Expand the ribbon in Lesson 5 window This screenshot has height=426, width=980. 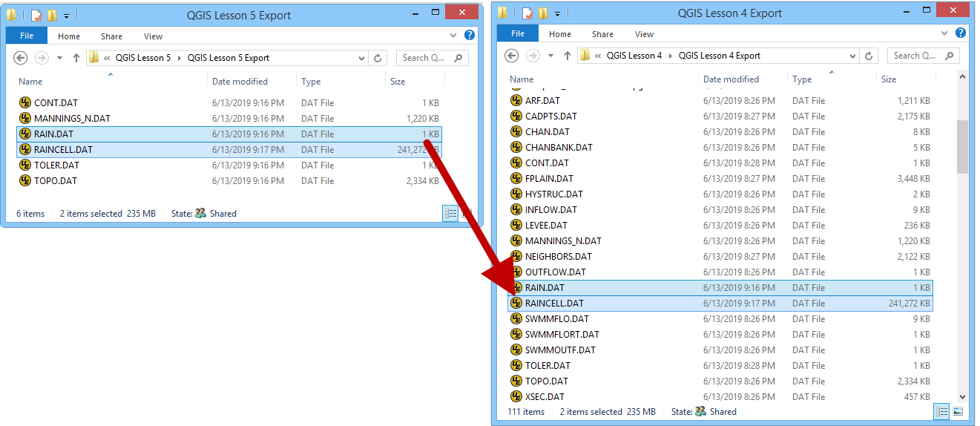click(454, 36)
